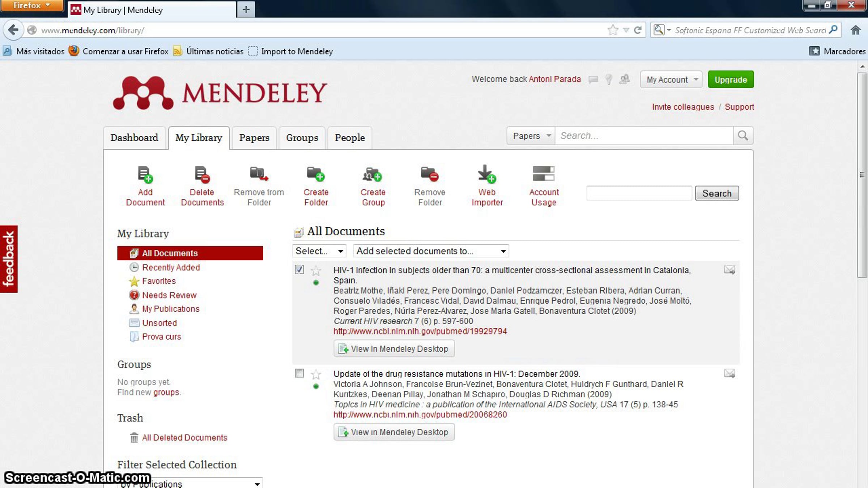This screenshot has height=488, width=868.
Task: Open My Publications in sidebar
Action: (170, 309)
